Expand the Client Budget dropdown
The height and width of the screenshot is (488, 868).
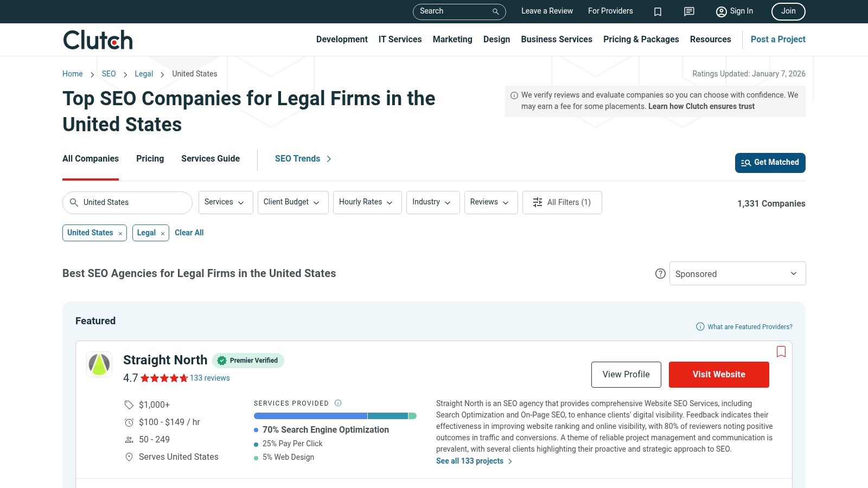pyautogui.click(x=292, y=202)
